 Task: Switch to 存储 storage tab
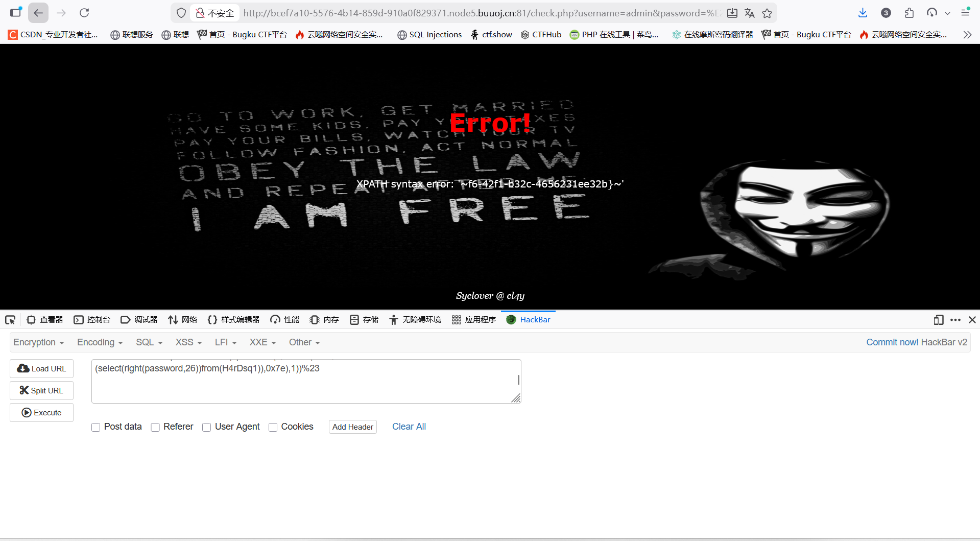(364, 320)
